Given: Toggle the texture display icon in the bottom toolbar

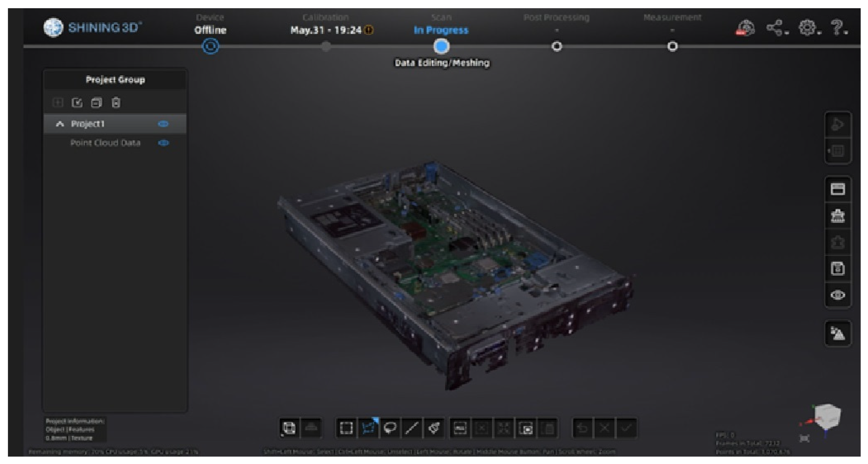Looking at the screenshot, I should 311,428.
